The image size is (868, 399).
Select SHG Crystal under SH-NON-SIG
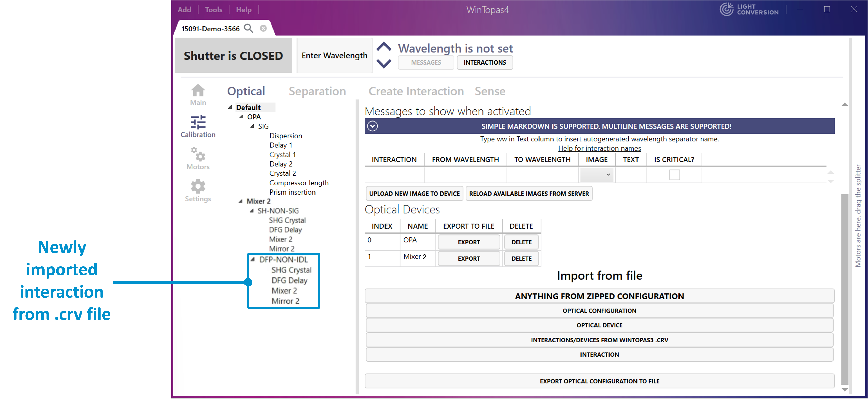click(x=287, y=220)
